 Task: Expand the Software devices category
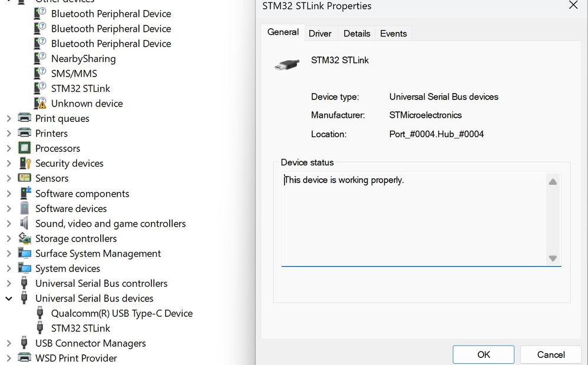pos(9,208)
